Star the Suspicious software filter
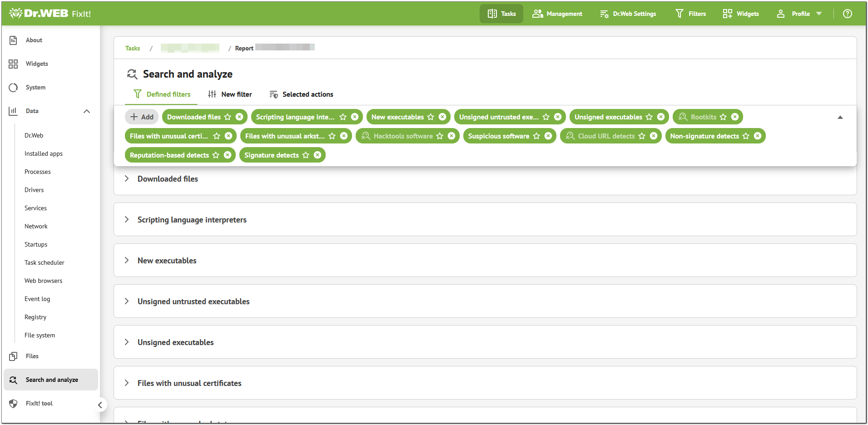The height and width of the screenshot is (425, 868). click(x=536, y=136)
